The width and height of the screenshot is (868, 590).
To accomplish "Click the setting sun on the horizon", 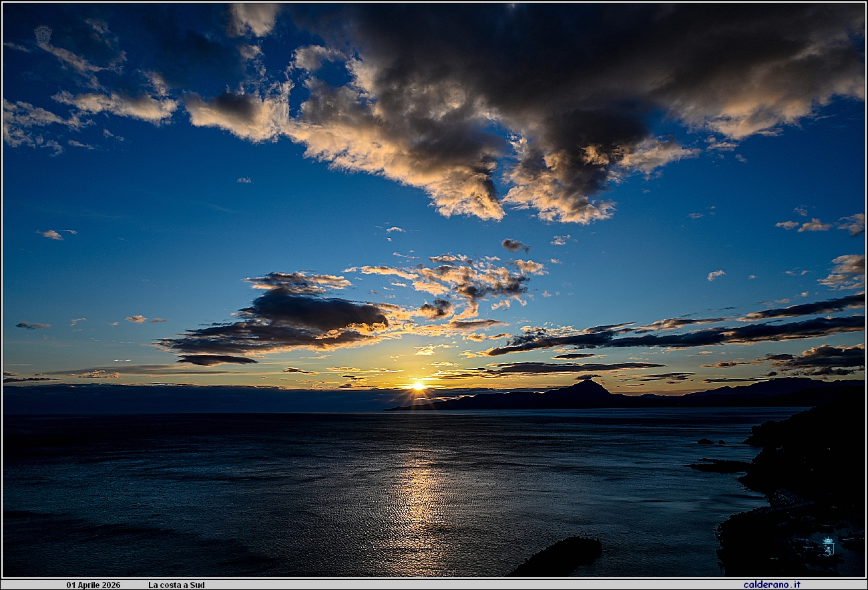I will [x=418, y=386].
